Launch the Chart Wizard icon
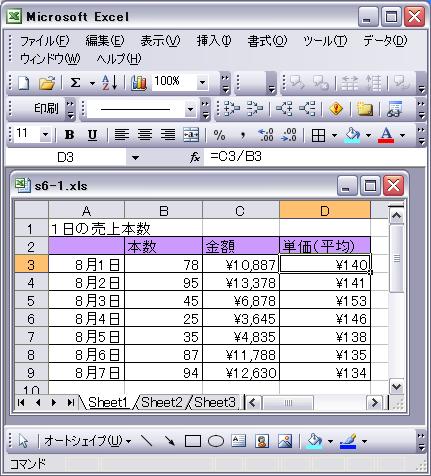The height and width of the screenshot is (476, 431). pos(139,83)
